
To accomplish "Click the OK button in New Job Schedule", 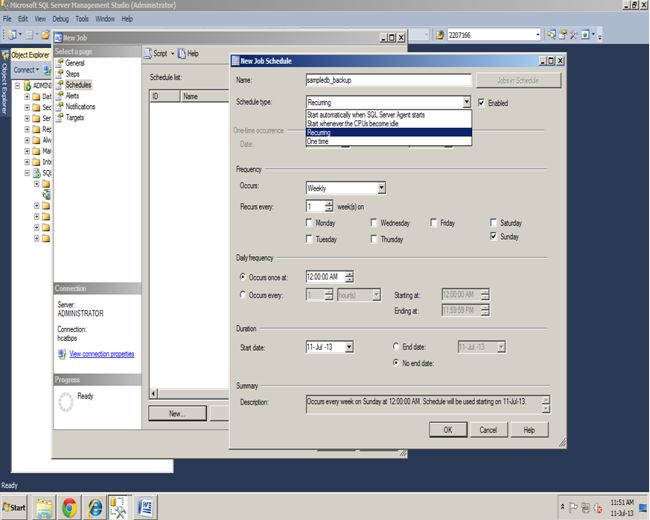I will (448, 430).
